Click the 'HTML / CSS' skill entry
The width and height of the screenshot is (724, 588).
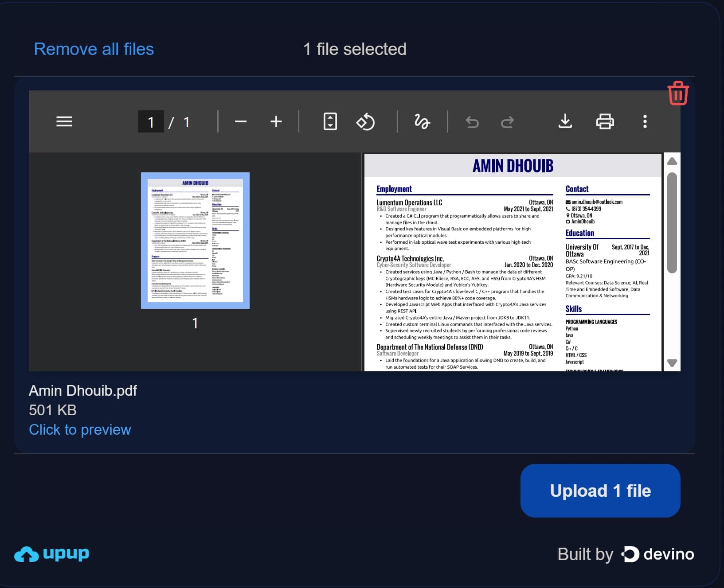click(576, 355)
